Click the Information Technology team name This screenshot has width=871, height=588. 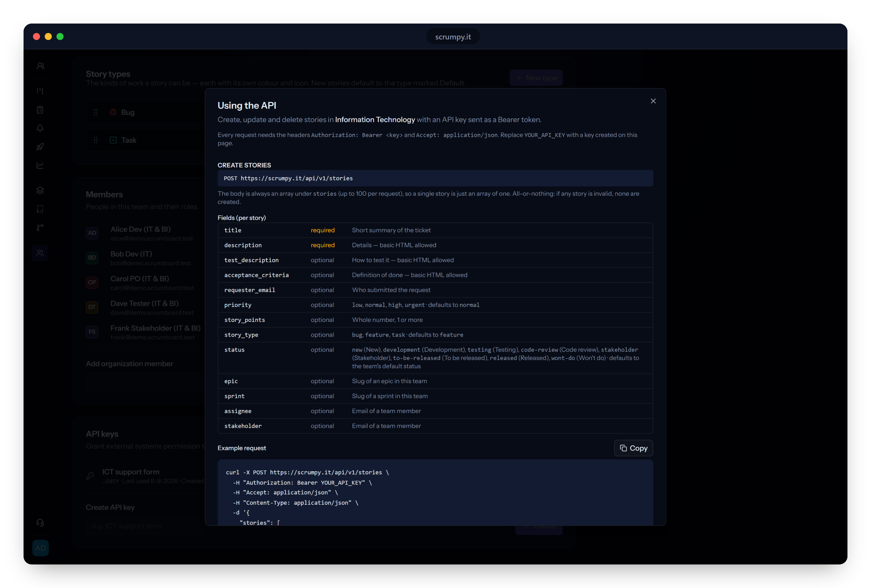(375, 119)
